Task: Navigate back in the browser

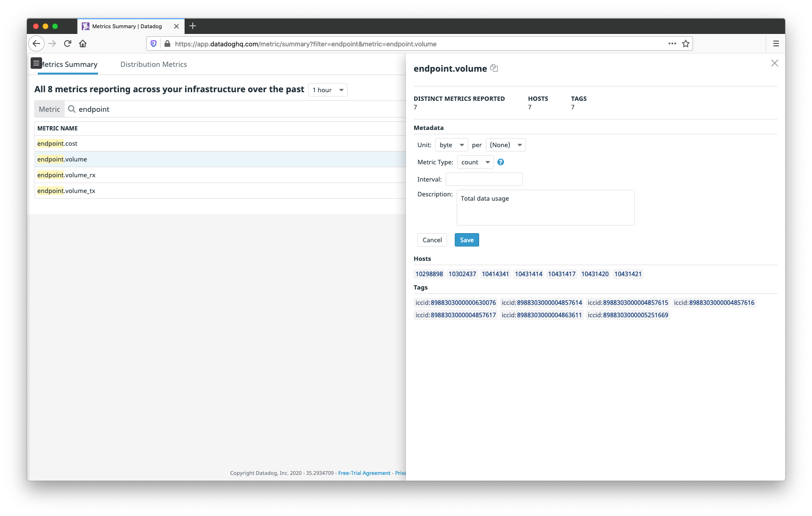Action: 36,43
